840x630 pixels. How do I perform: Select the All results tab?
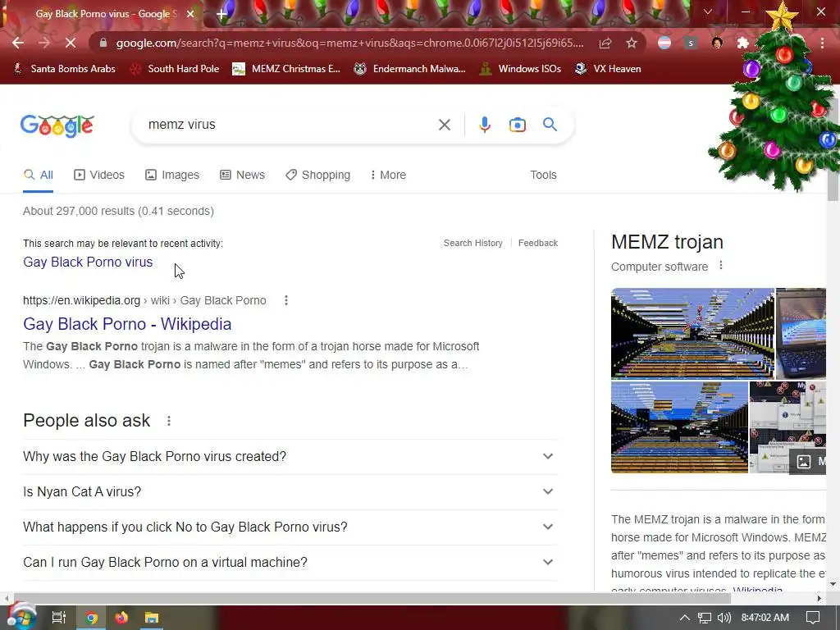point(38,176)
